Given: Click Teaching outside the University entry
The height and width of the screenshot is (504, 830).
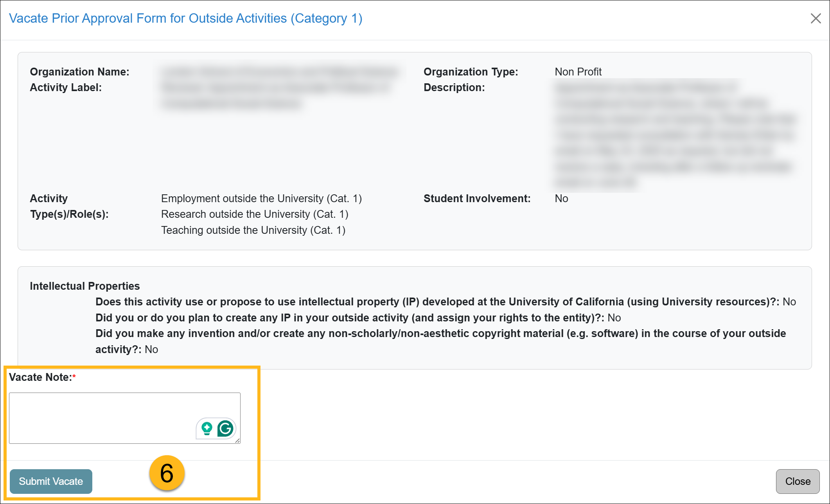Looking at the screenshot, I should click(x=253, y=230).
